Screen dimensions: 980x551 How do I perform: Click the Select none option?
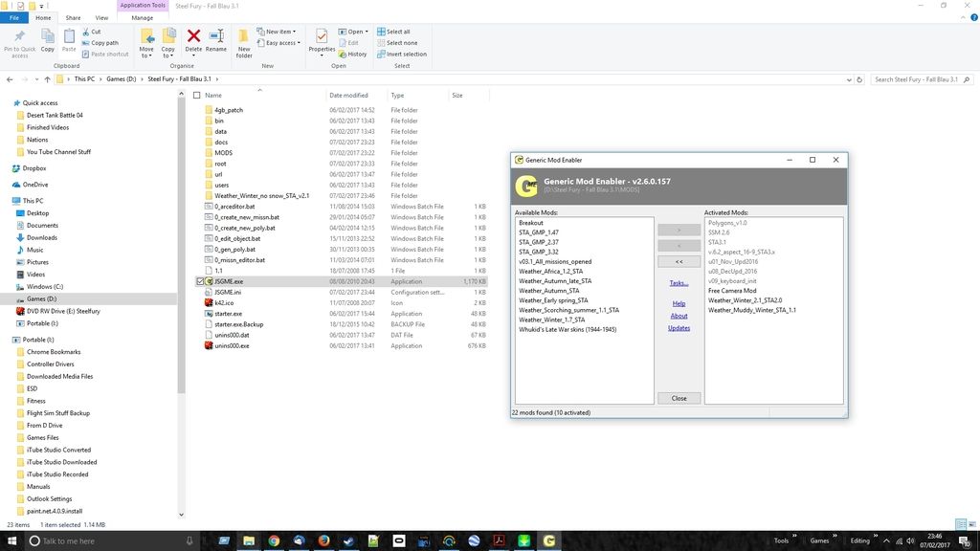(x=397, y=43)
